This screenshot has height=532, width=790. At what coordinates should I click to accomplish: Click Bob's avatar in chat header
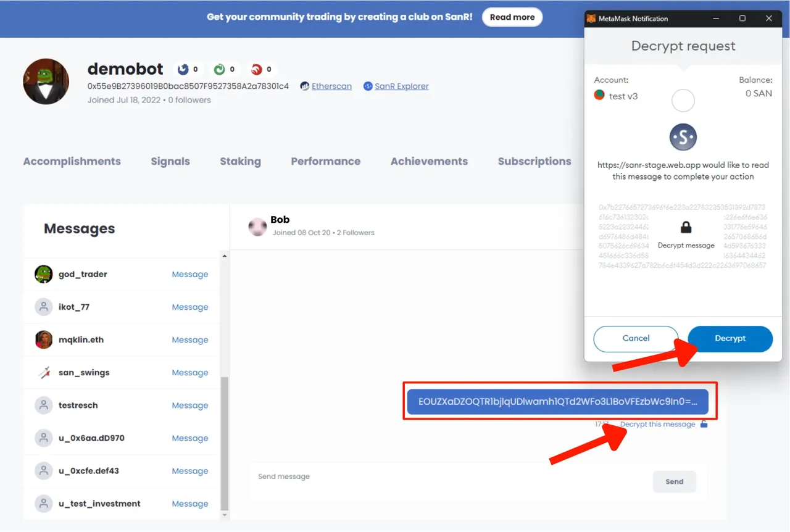257,227
